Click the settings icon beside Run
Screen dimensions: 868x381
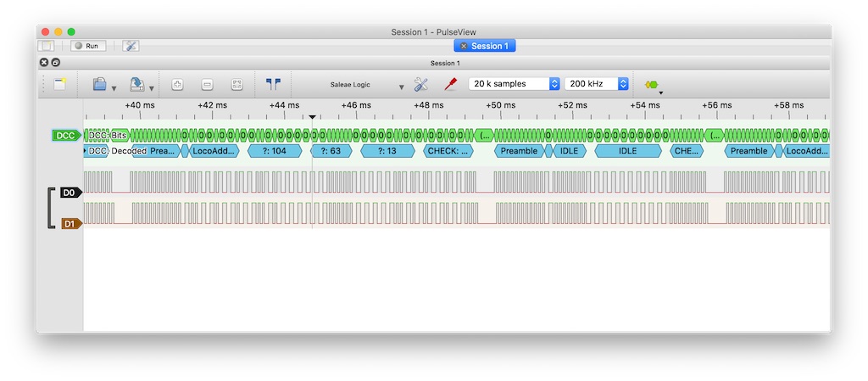131,46
